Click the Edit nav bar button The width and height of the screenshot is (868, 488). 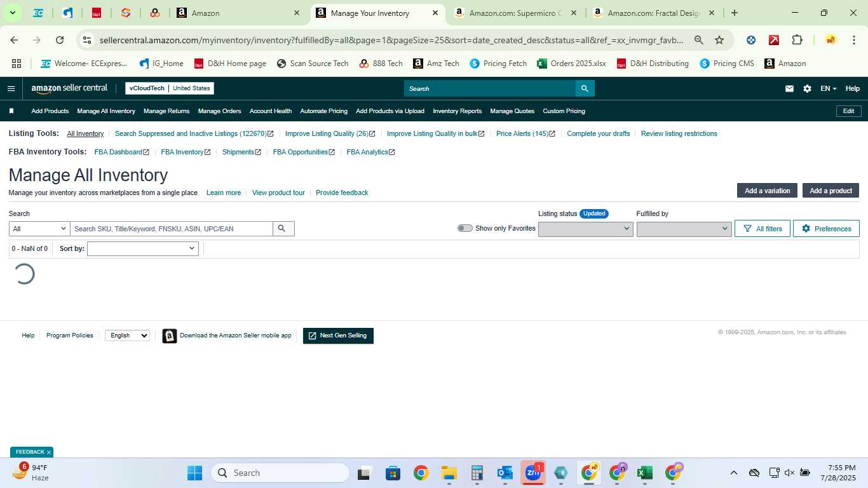coord(848,111)
